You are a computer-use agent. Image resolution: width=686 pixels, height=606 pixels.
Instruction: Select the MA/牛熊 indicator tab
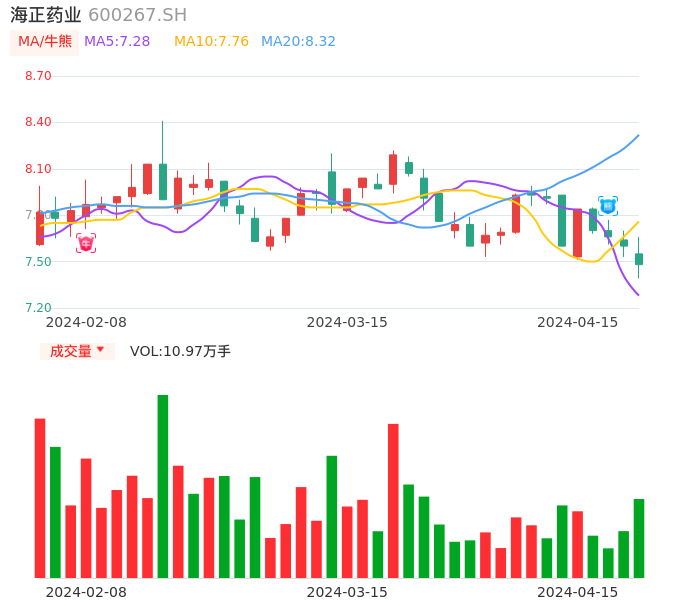pyautogui.click(x=45, y=42)
